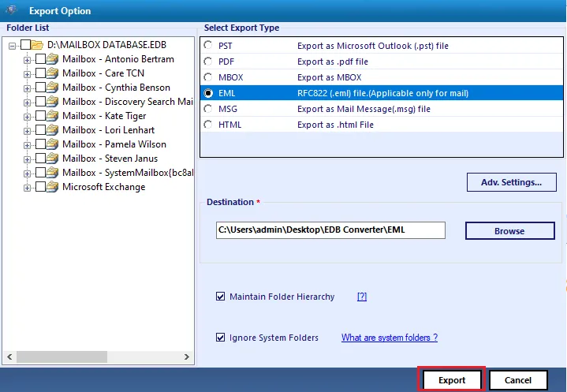Screen dimensions: 567x392
Task: Expand the Care TCN mailbox node
Action: click(x=27, y=74)
